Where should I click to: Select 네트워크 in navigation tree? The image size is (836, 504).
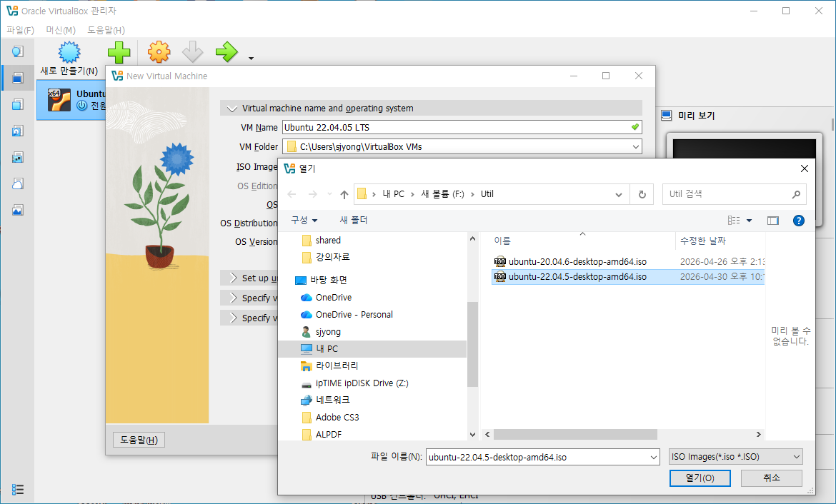324,400
